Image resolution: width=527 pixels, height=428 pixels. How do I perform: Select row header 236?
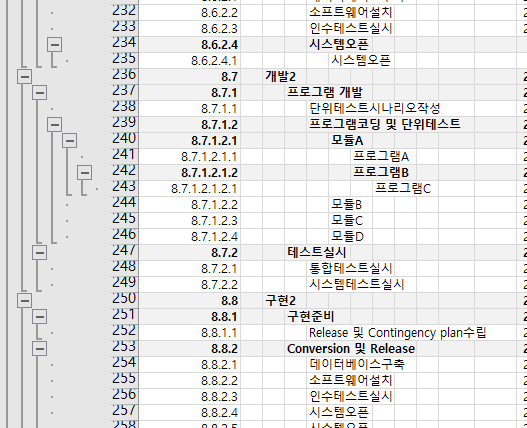pos(124,76)
